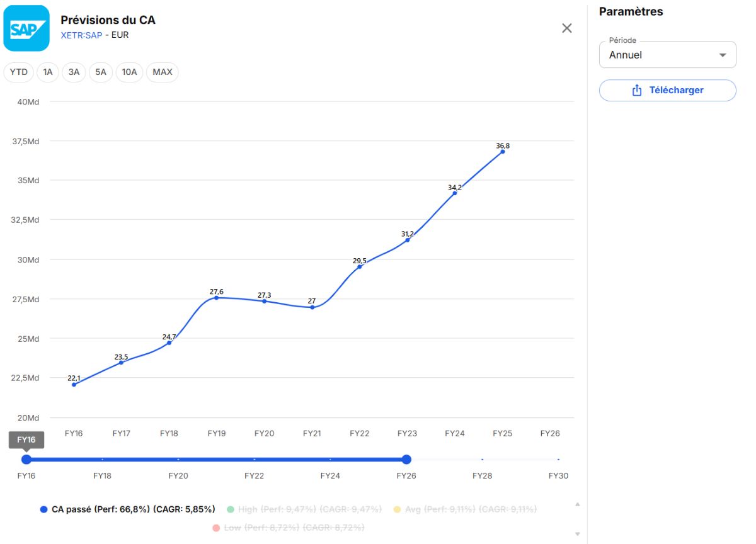Click the FY16 data point 22,1
This screenshot has height=544, width=756.
pyautogui.click(x=74, y=384)
